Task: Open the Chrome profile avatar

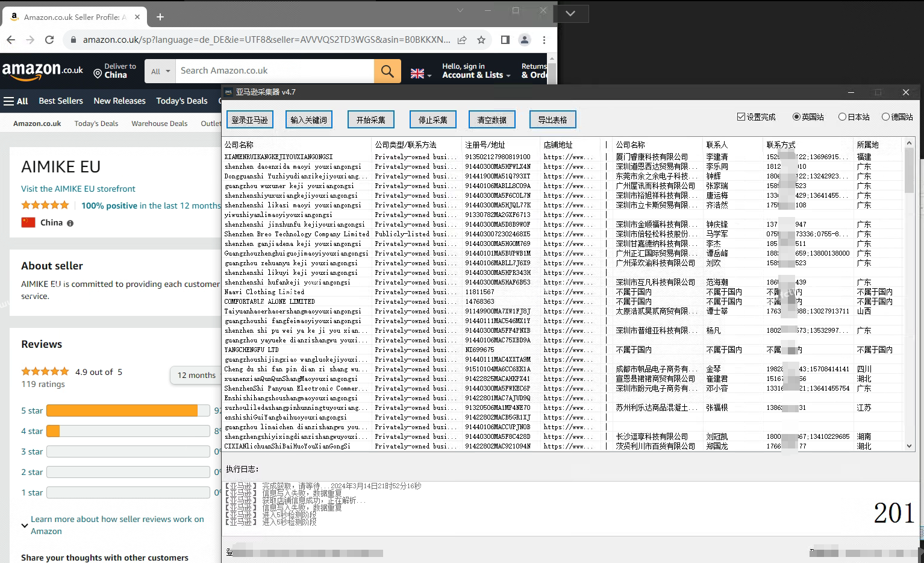Action: point(525,40)
